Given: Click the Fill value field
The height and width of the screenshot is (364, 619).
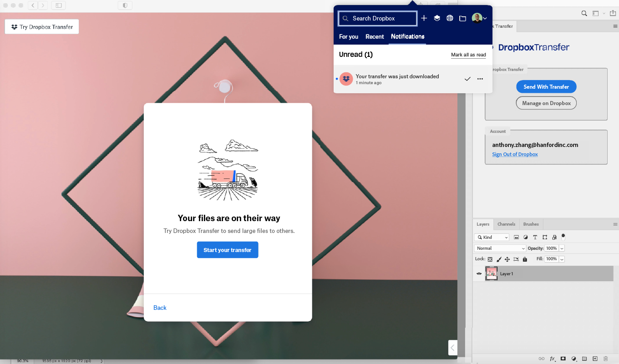Looking at the screenshot, I should click(x=551, y=259).
